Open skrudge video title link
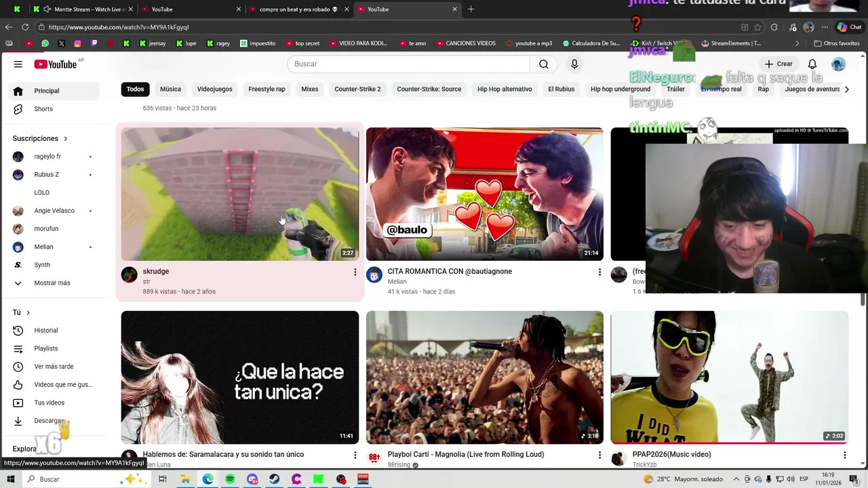Viewport: 868px width, 488px height. point(156,272)
